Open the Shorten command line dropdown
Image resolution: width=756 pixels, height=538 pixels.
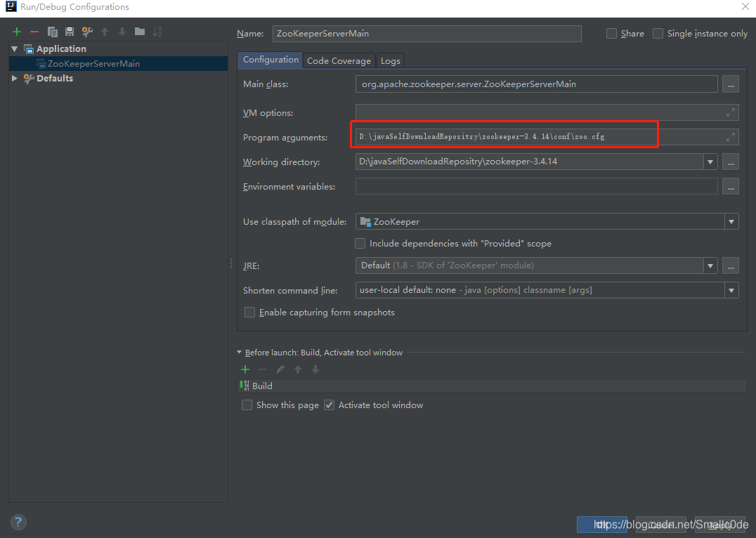pyautogui.click(x=731, y=290)
